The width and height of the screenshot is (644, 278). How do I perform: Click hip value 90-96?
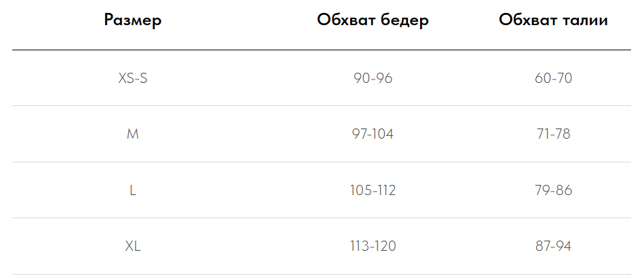click(373, 78)
